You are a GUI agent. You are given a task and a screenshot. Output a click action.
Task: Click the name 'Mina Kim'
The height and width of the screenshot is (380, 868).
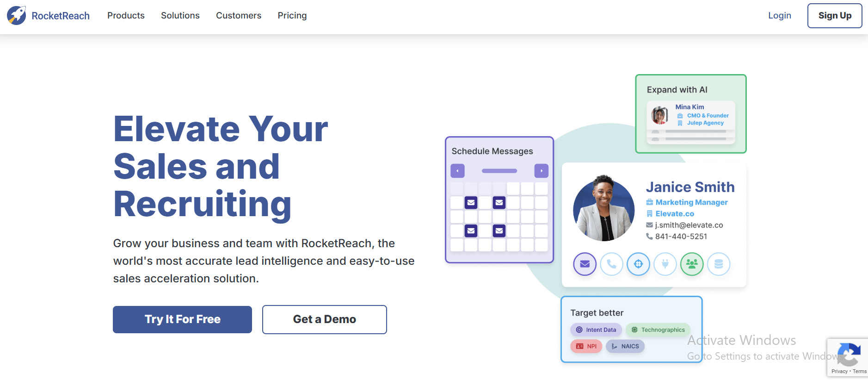tap(689, 107)
